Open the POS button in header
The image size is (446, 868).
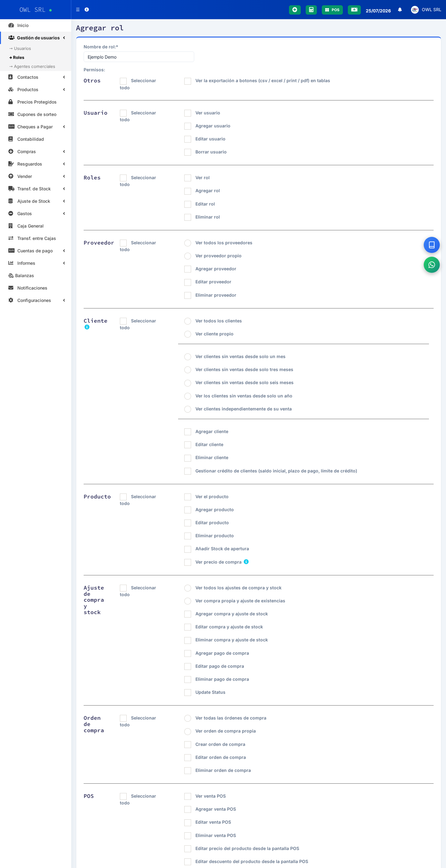332,9
